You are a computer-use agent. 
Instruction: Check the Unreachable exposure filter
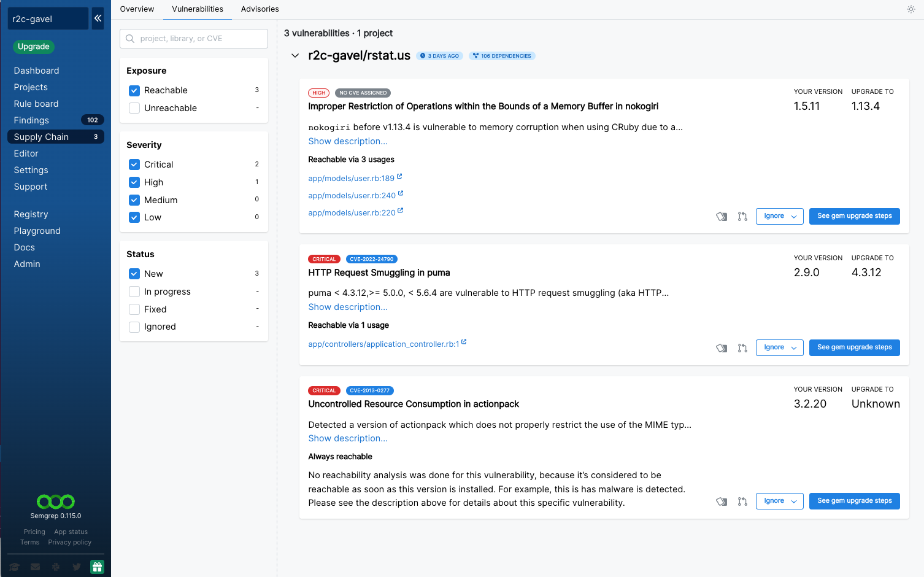point(134,108)
